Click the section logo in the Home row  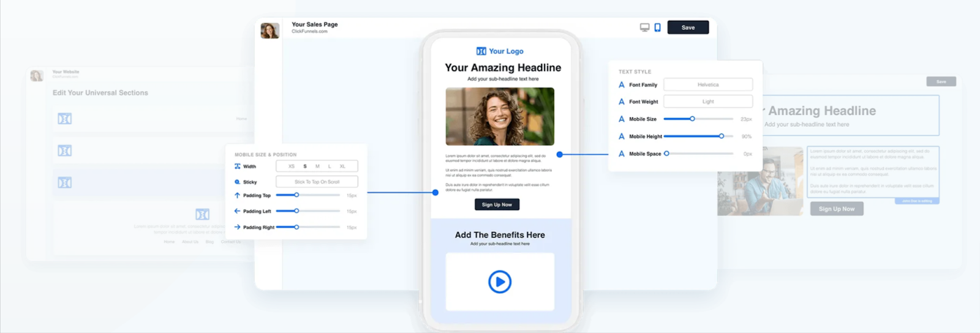coord(65,119)
